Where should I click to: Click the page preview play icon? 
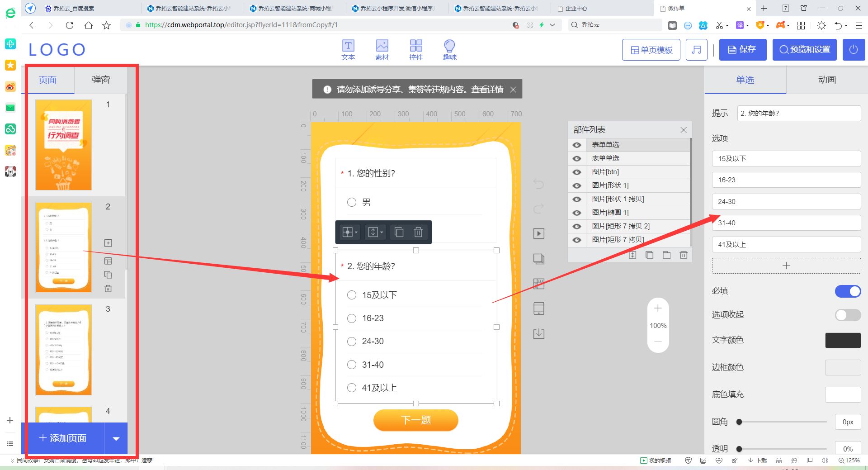(x=538, y=233)
